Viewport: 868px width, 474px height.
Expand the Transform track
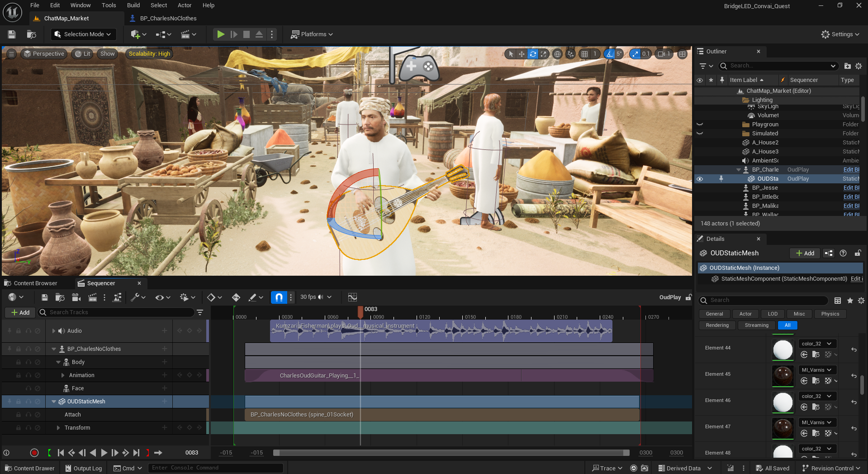pos(58,428)
